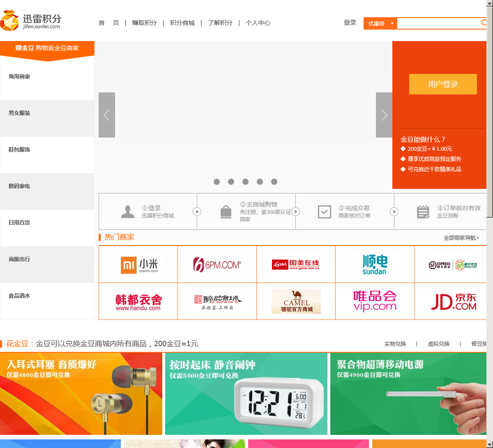Open 了解积分 navigation item
493x448 pixels.
[x=220, y=23]
